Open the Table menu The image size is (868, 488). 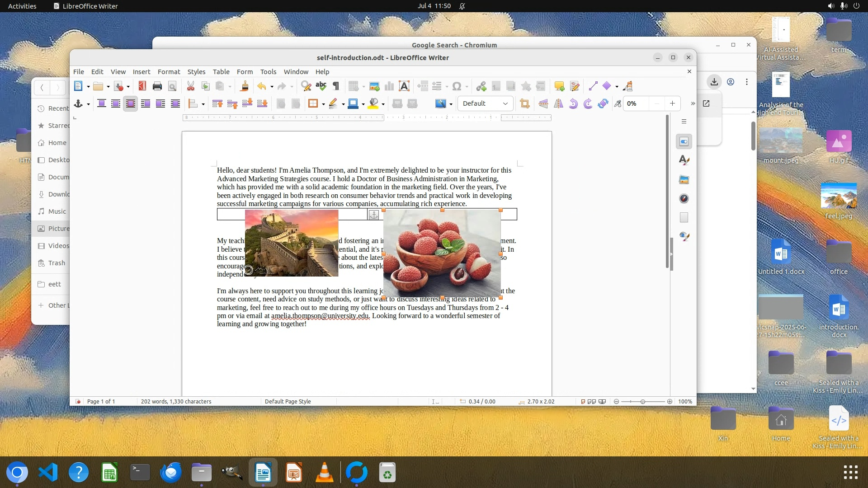coord(221,72)
